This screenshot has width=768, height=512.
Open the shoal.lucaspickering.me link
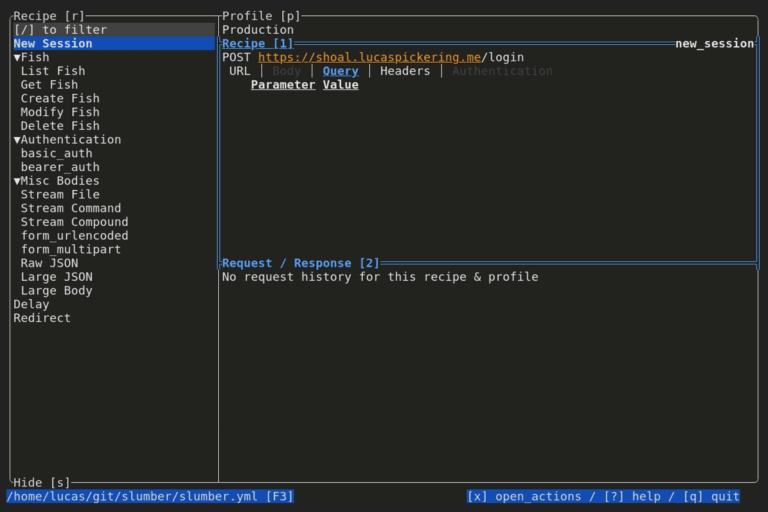(x=369, y=57)
